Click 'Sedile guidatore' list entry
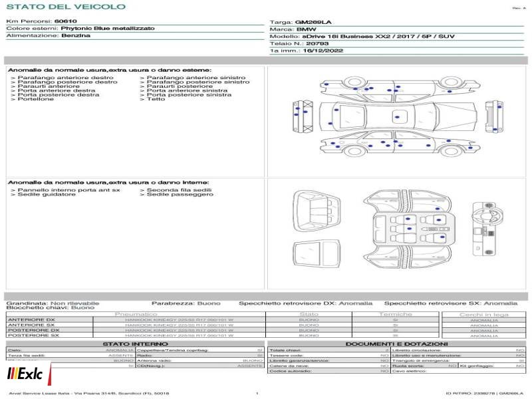 tap(47, 194)
